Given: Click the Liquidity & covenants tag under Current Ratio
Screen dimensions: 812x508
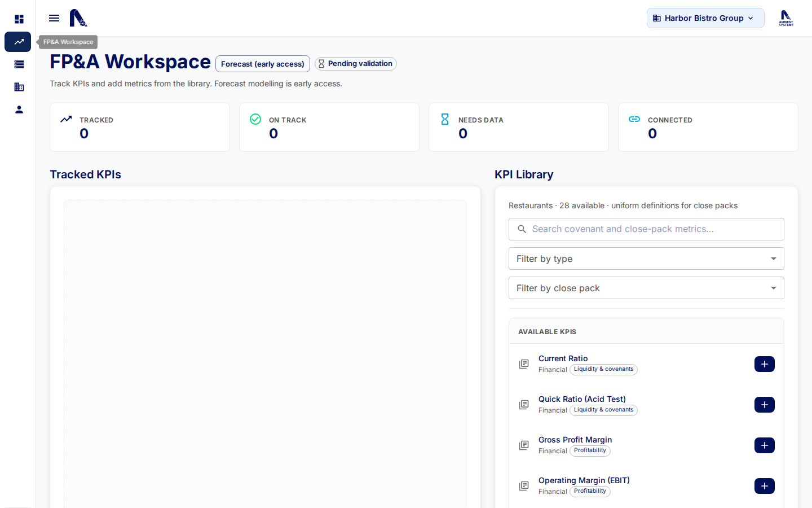Looking at the screenshot, I should point(603,369).
